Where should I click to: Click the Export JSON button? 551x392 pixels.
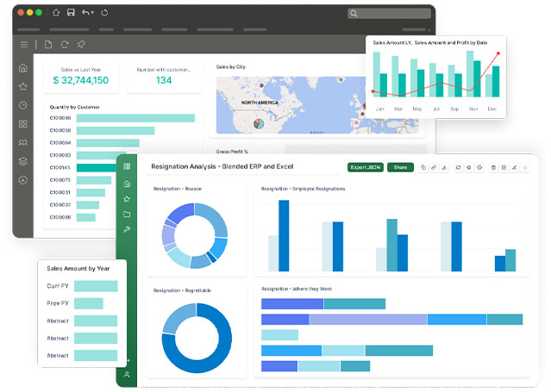click(366, 167)
